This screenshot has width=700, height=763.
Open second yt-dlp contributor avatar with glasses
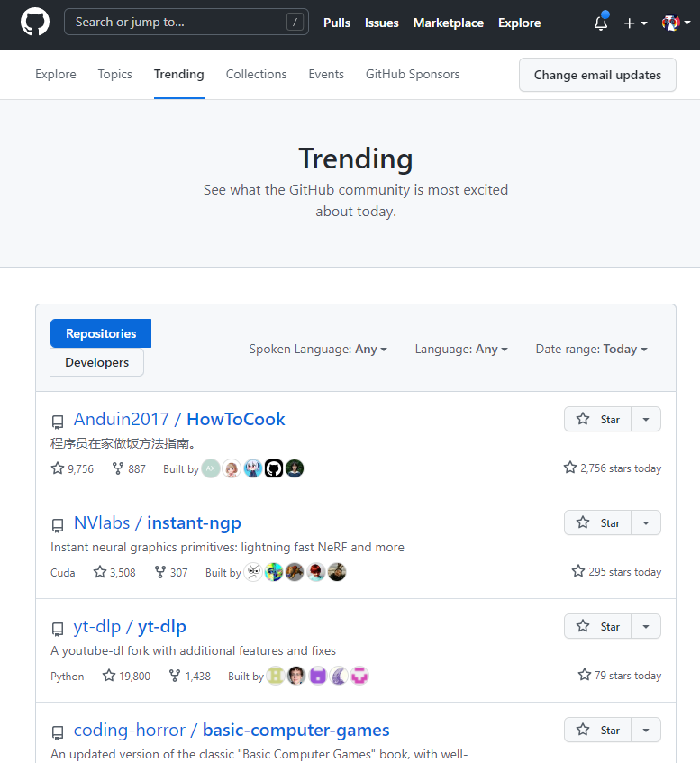coord(296,676)
